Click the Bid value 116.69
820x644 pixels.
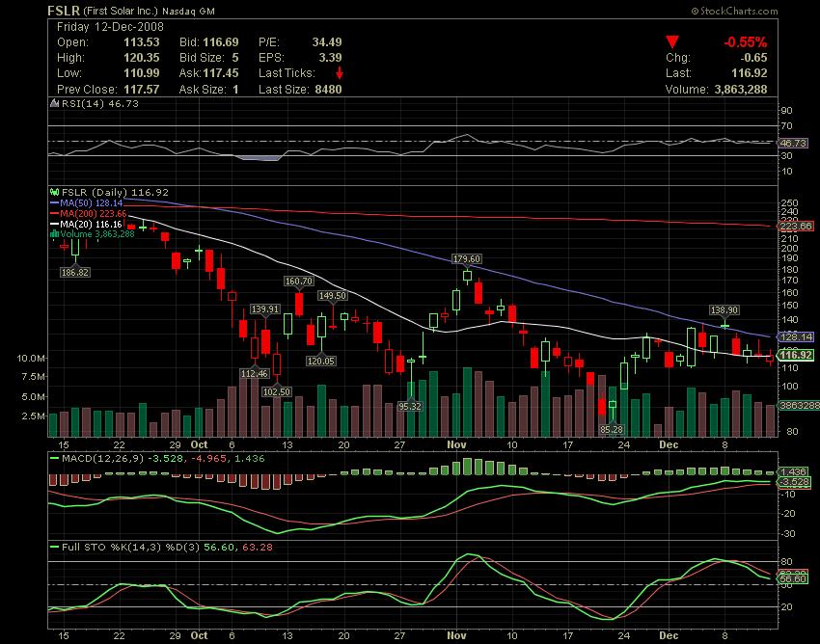tap(221, 41)
